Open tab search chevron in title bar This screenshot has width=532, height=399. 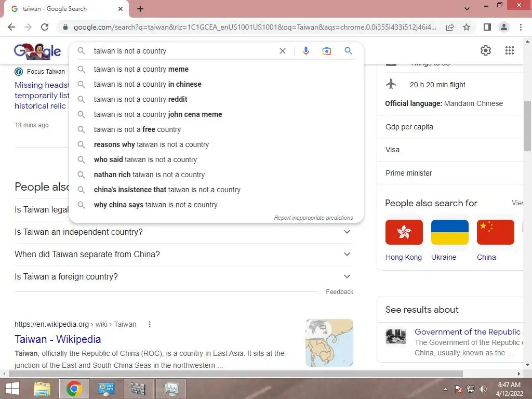click(x=467, y=9)
